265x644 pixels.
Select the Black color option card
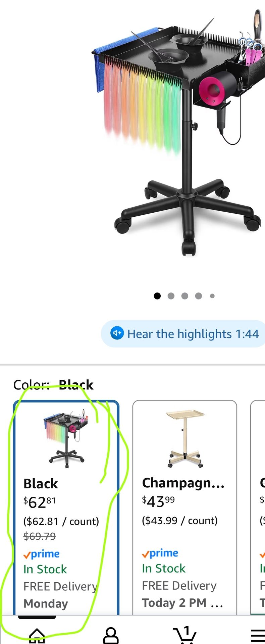66,508
